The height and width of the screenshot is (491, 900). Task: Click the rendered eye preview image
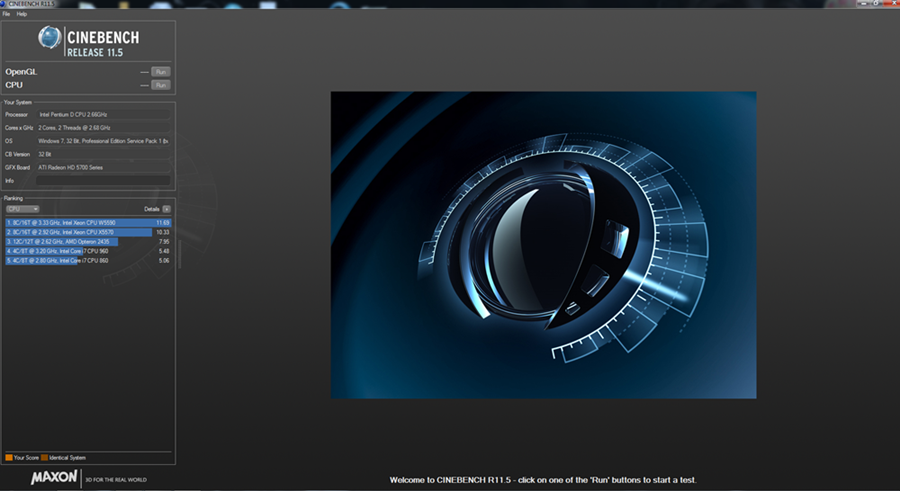tap(543, 245)
